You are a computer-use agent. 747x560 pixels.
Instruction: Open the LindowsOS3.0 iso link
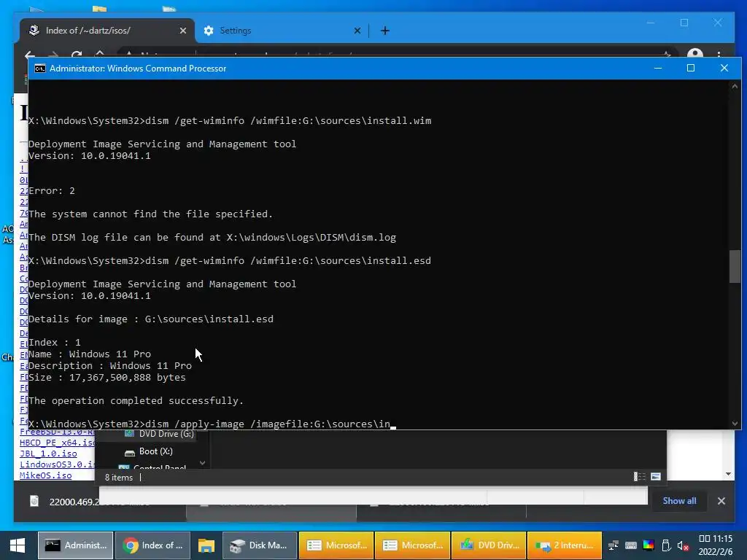click(x=57, y=464)
